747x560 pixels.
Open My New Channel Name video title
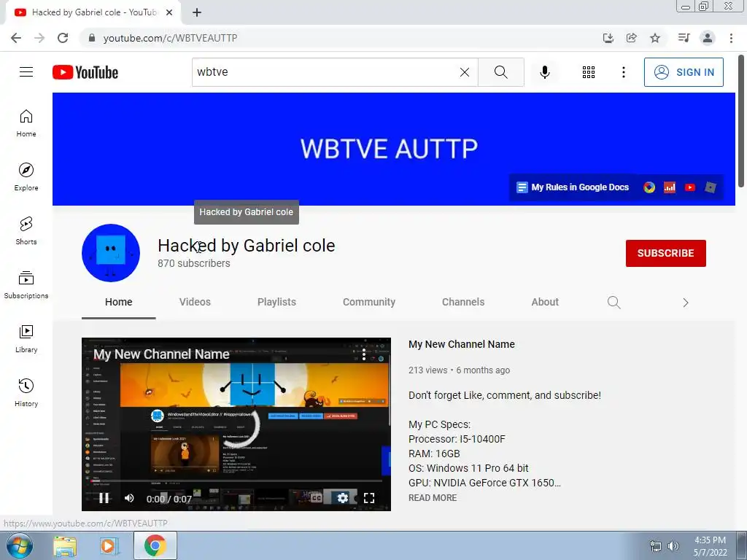[462, 344]
